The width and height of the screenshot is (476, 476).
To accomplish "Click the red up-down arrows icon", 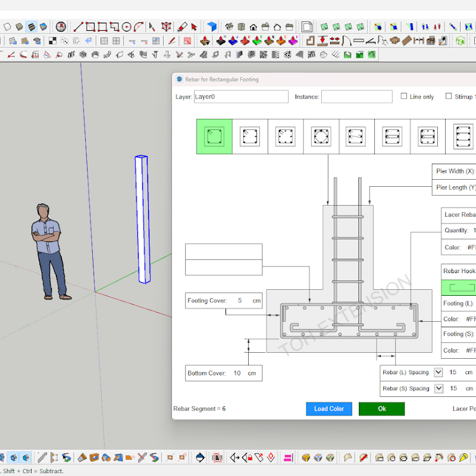I will [x=437, y=27].
